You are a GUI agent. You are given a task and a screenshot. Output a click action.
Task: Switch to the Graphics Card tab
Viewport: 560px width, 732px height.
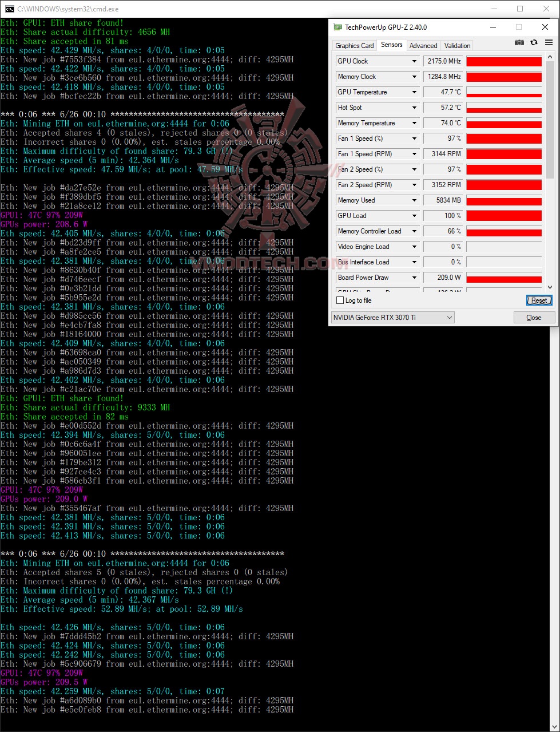click(x=354, y=46)
